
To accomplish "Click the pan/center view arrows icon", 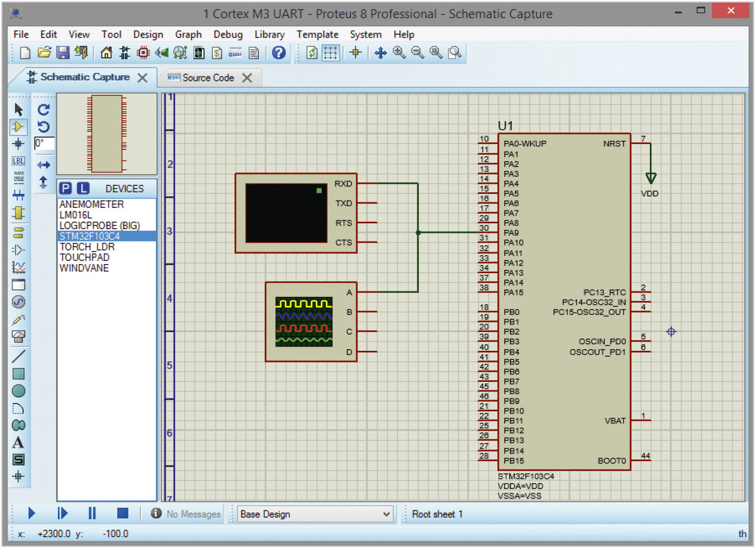I will click(380, 52).
